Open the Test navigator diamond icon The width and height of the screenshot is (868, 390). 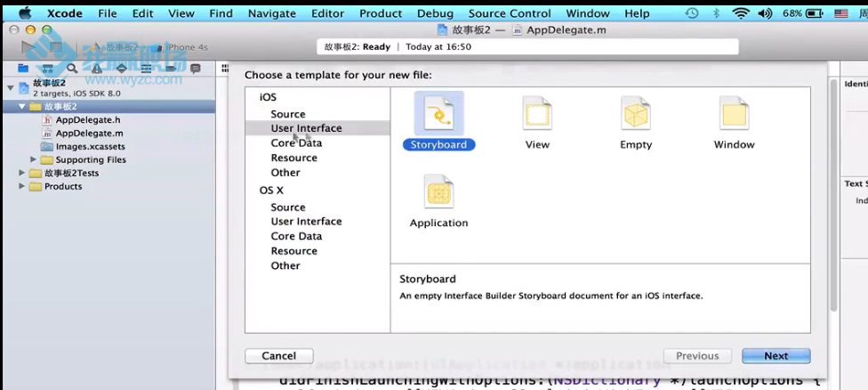[121, 69]
